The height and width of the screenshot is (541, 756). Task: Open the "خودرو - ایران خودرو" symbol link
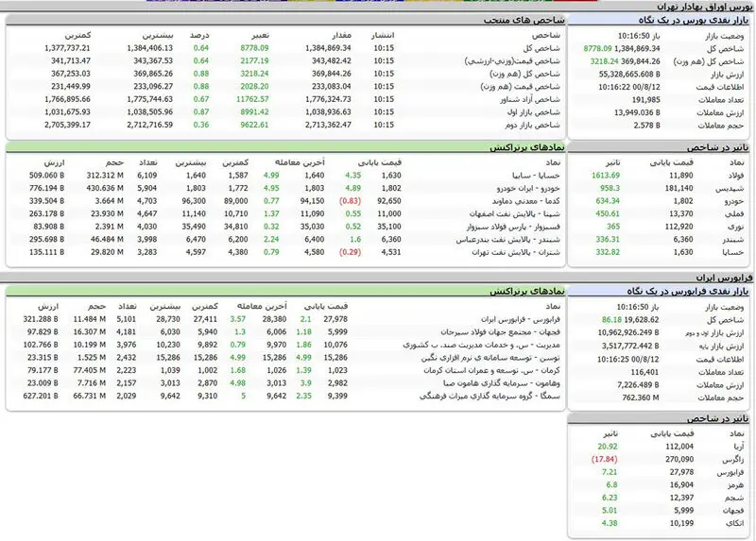coord(528,189)
